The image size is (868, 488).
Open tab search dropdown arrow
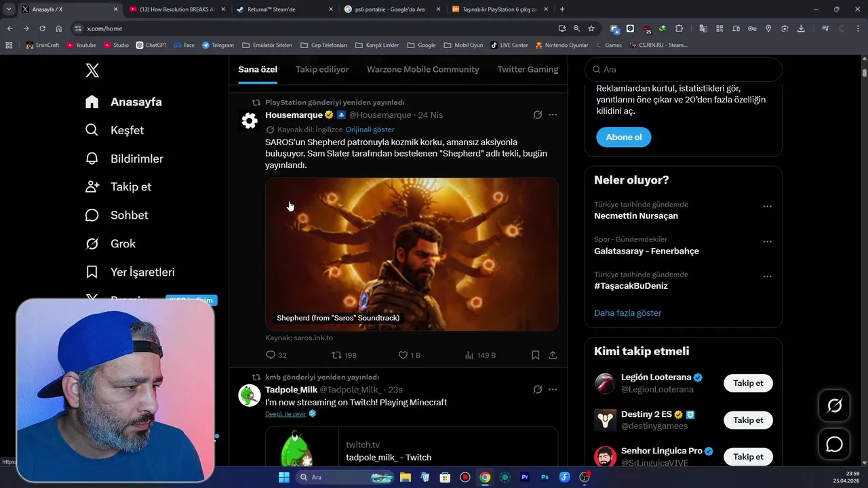coord(9,9)
